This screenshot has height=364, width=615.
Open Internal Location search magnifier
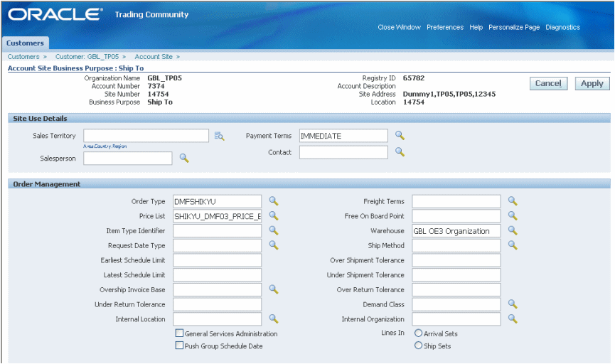274,319
